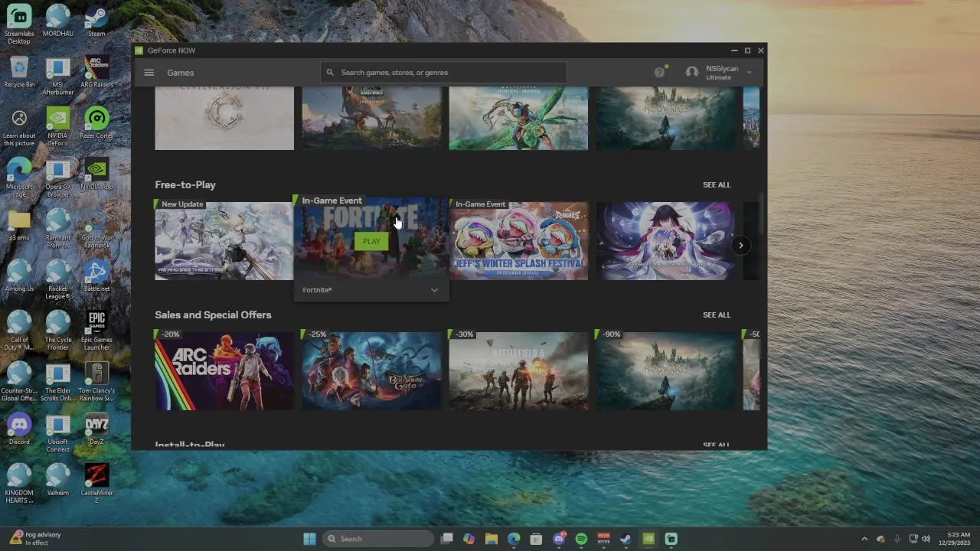Screen dimensions: 980x551
Task: Select the Battlefield 6 -30% sale thumbnail
Action: (518, 371)
